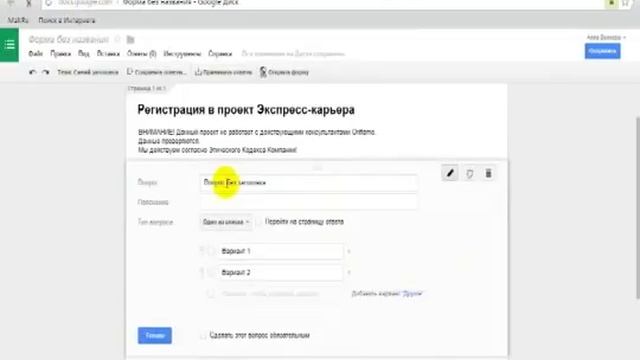The height and width of the screenshot is (360, 640).
Task: Open the Вставка menu
Action: pyautogui.click(x=108, y=53)
